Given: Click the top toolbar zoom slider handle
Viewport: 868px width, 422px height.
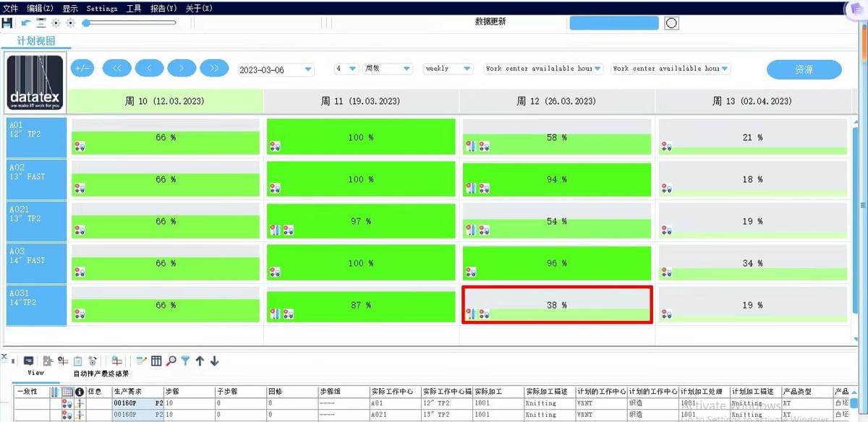Looking at the screenshot, I should click(86, 22).
